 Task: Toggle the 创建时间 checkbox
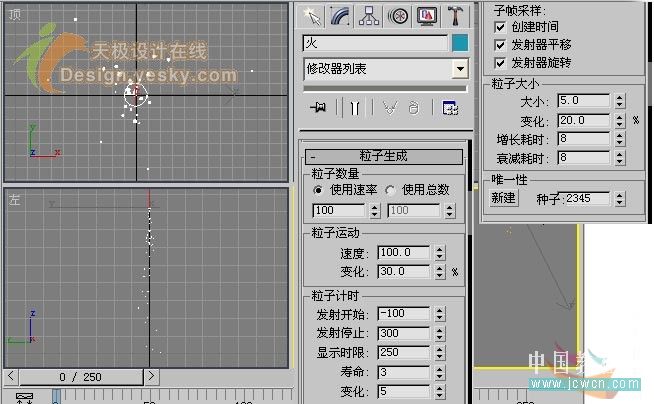click(500, 27)
